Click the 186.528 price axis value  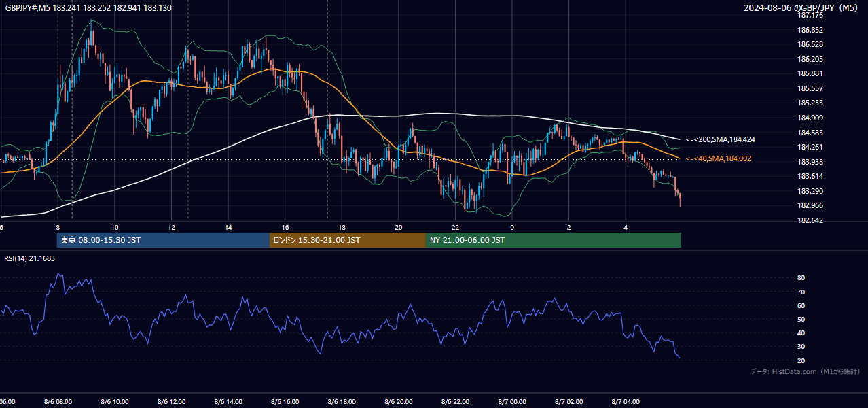(x=810, y=45)
